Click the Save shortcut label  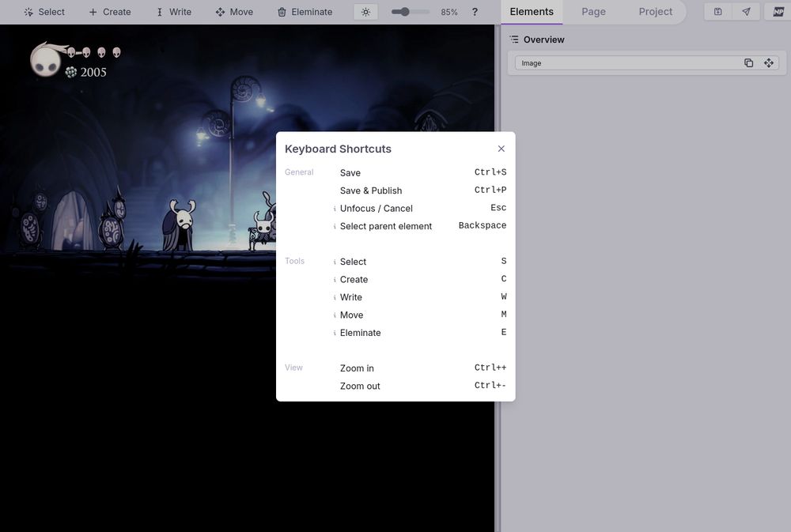[x=350, y=173]
